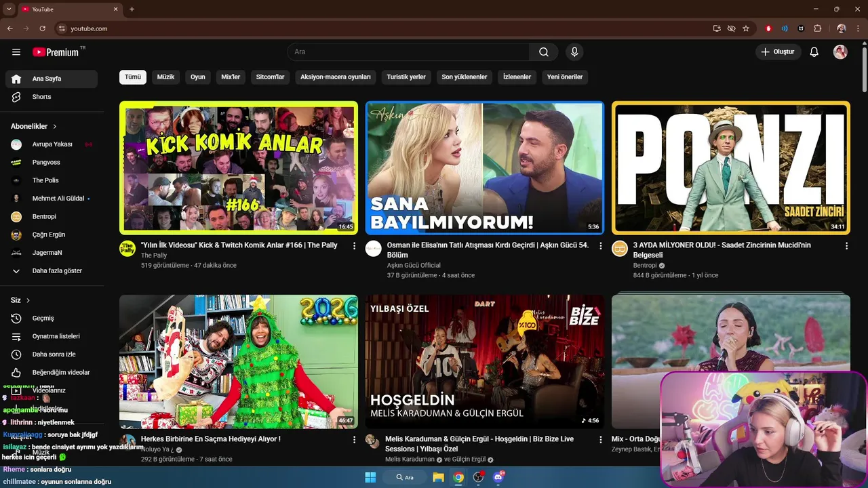
Task: Expand the Siz section chevron
Action: tap(28, 300)
